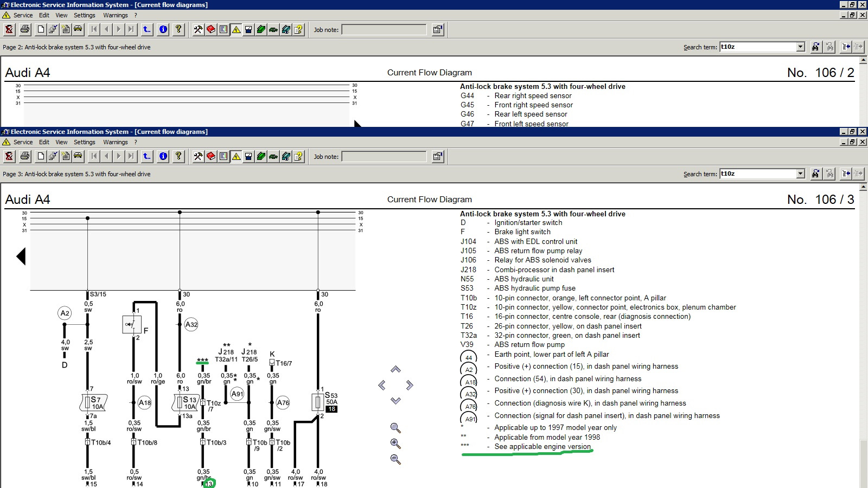Open Service menu in Page 3 window

(23, 142)
